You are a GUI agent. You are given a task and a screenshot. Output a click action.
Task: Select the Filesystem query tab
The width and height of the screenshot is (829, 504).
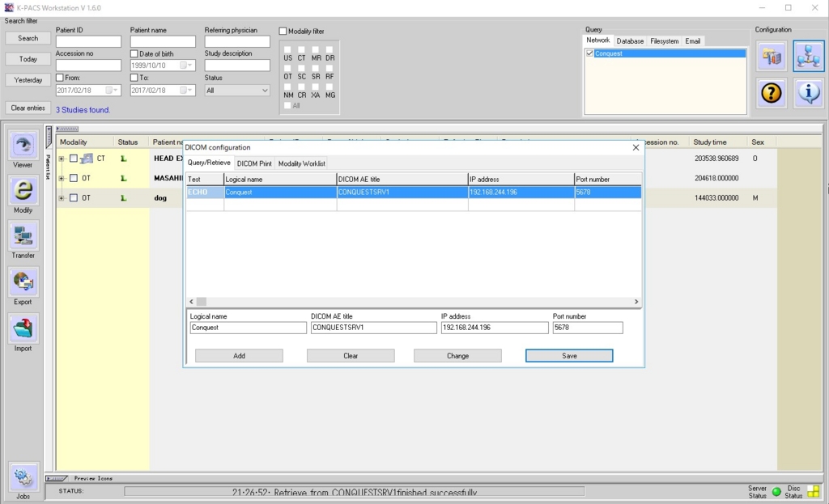(x=664, y=41)
